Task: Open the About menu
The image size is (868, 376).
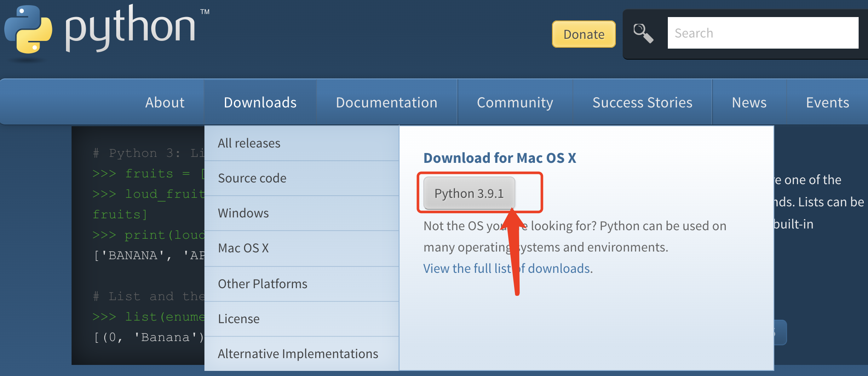Action: (x=165, y=102)
